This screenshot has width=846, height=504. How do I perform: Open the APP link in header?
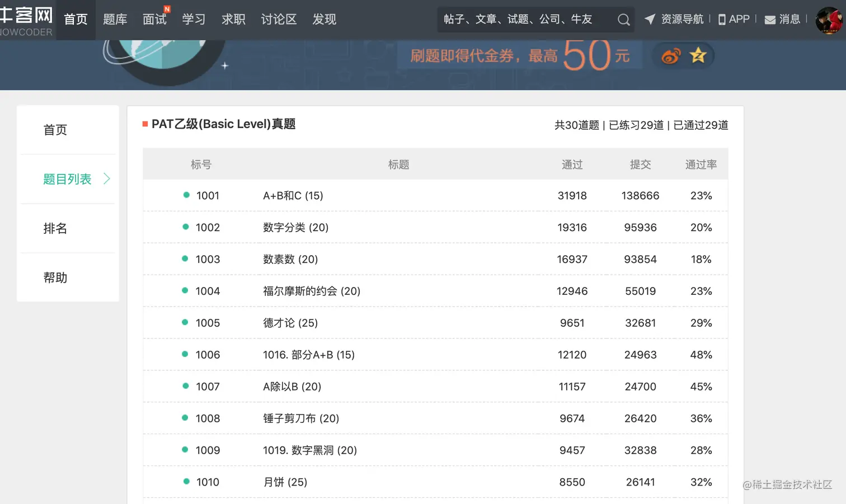pyautogui.click(x=739, y=20)
